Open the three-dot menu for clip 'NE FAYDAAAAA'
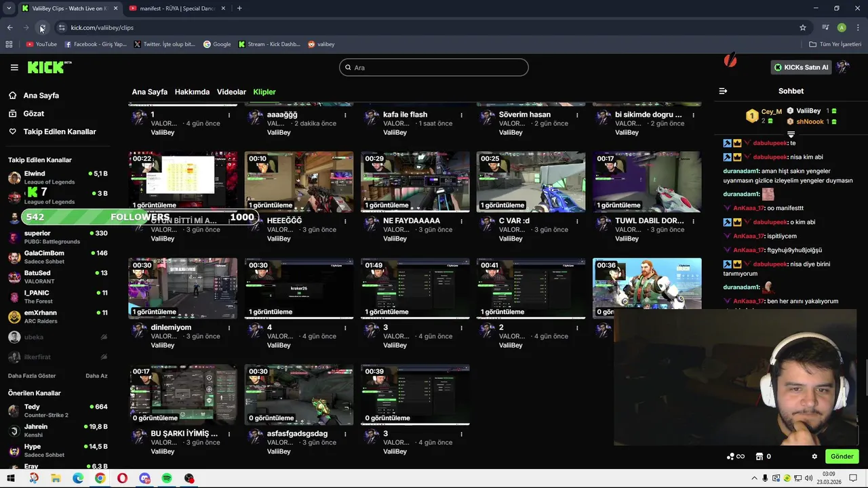868x488 pixels. [x=461, y=222]
